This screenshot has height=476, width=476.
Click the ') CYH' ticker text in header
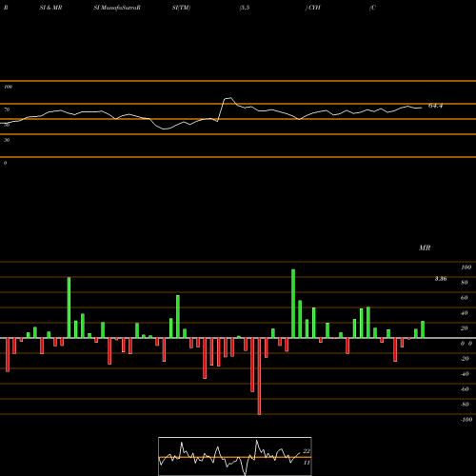click(313, 8)
